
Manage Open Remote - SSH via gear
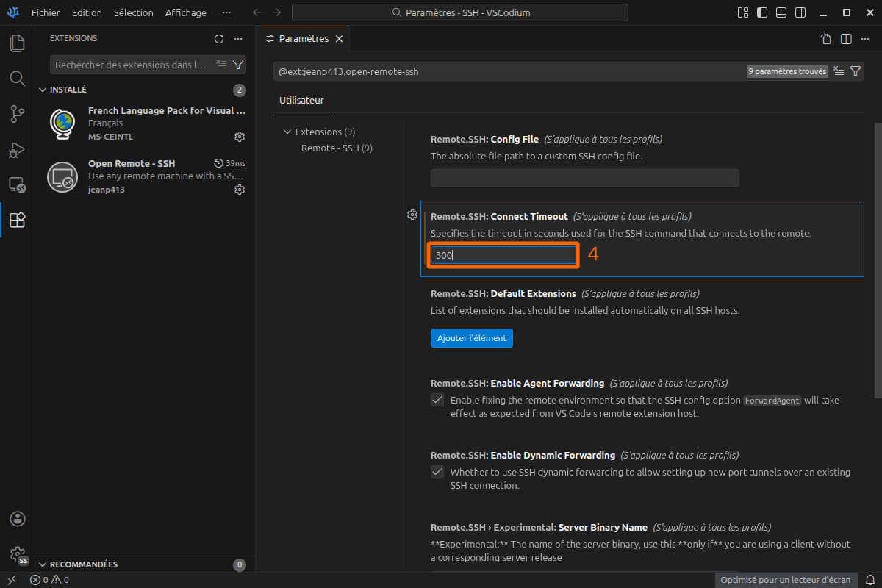[240, 190]
